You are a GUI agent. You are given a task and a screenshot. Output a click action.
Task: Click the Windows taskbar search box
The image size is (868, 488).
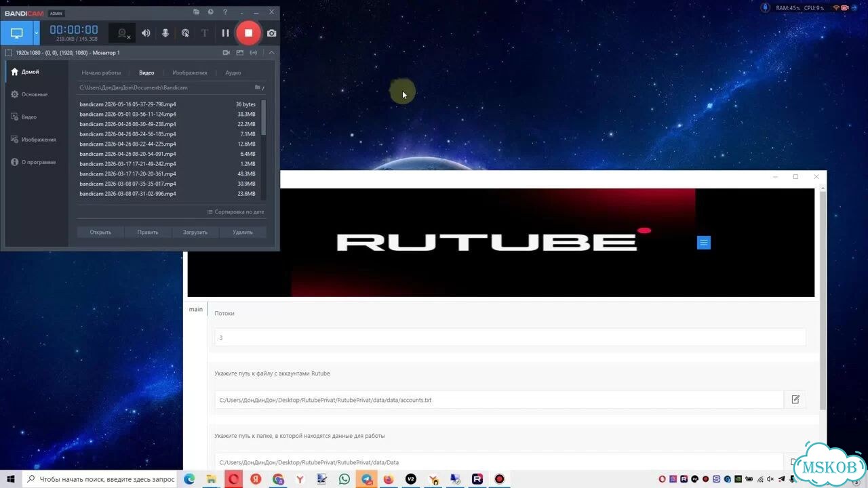pos(101,479)
